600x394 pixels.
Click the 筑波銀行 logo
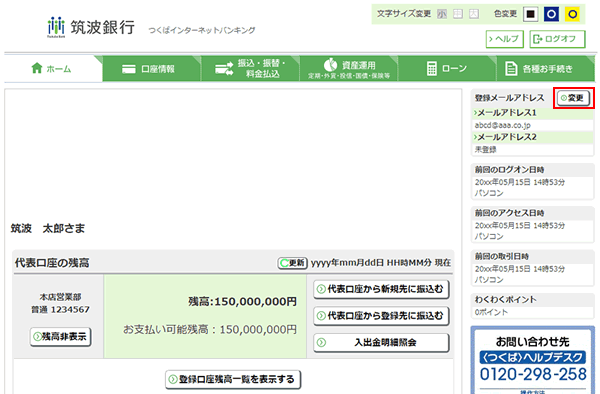point(91,27)
